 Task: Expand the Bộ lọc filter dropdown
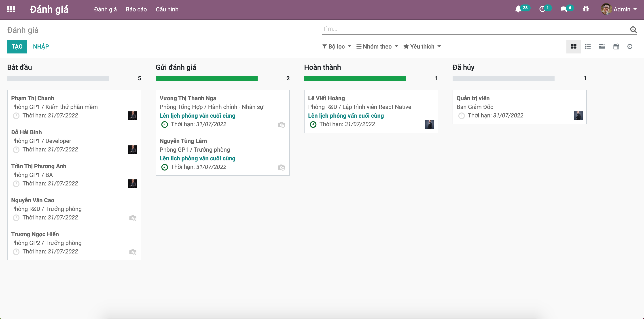337,47
